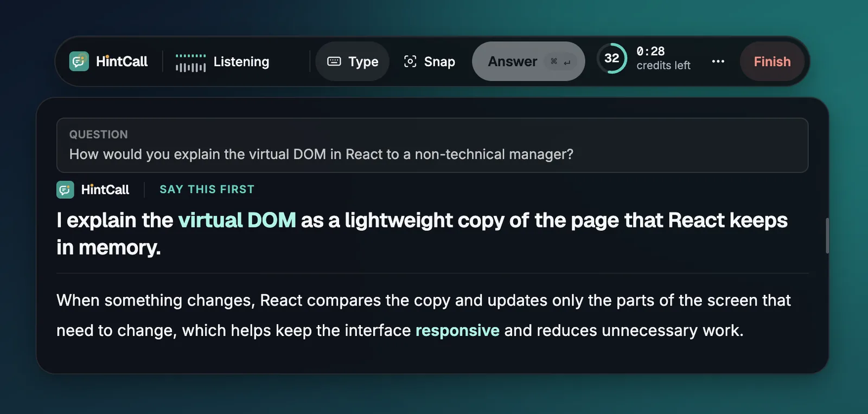The height and width of the screenshot is (414, 868).
Task: Click the "credits left" label
Action: click(663, 66)
